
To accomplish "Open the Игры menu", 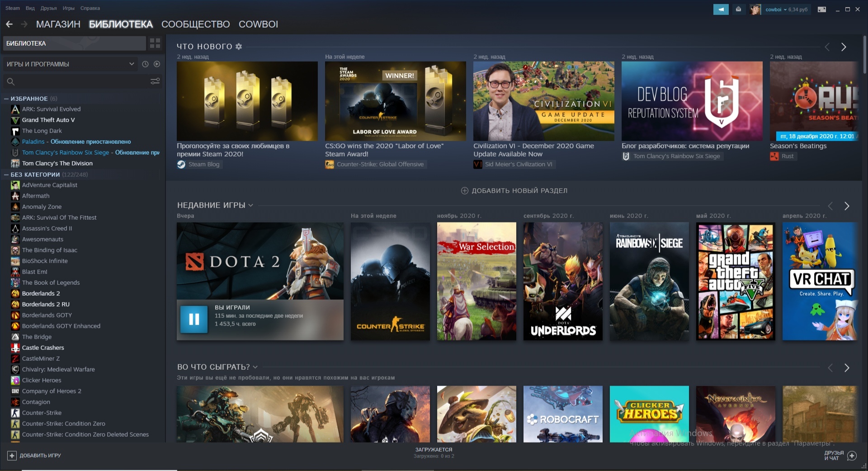I will tap(69, 8).
